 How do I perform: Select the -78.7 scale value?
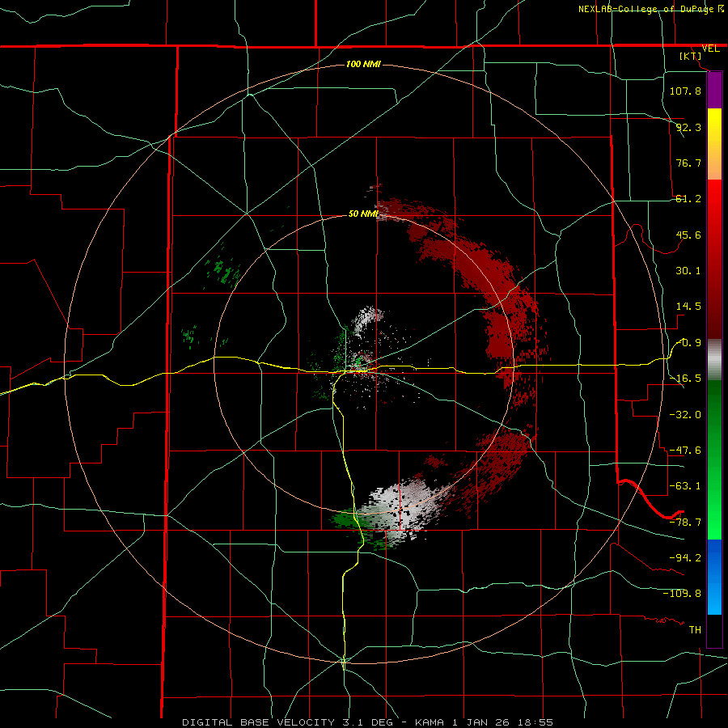[685, 523]
